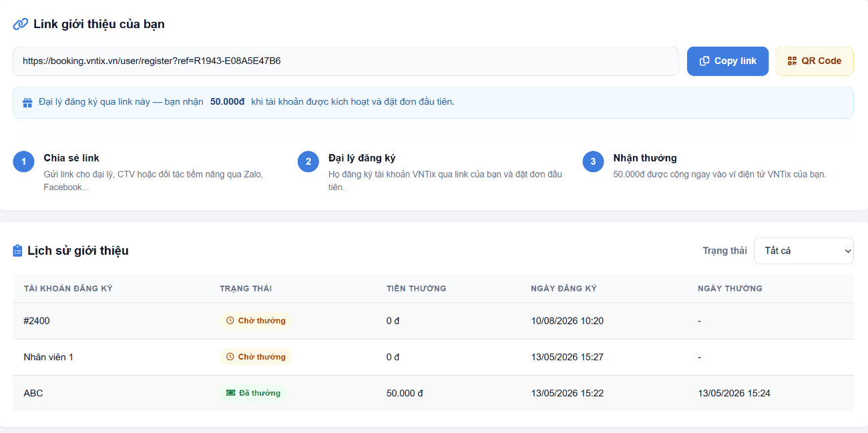Click the copy icon inside Copy link button
This screenshot has width=868, height=433.
(704, 61)
